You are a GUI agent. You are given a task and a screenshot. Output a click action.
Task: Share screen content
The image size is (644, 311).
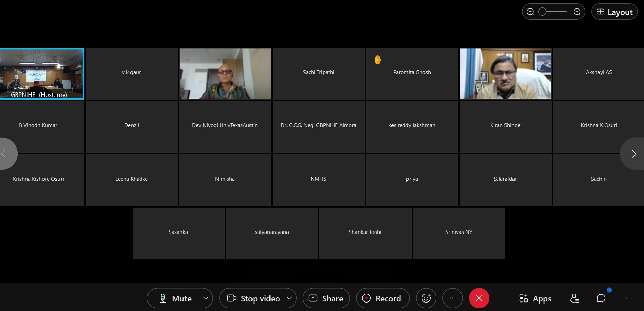326,298
